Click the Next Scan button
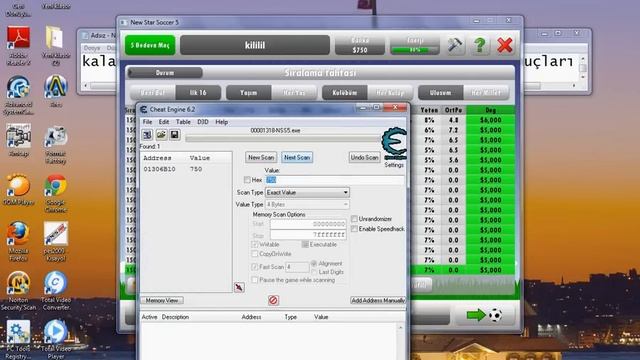Screen dimensions: 640x360 click(297, 158)
